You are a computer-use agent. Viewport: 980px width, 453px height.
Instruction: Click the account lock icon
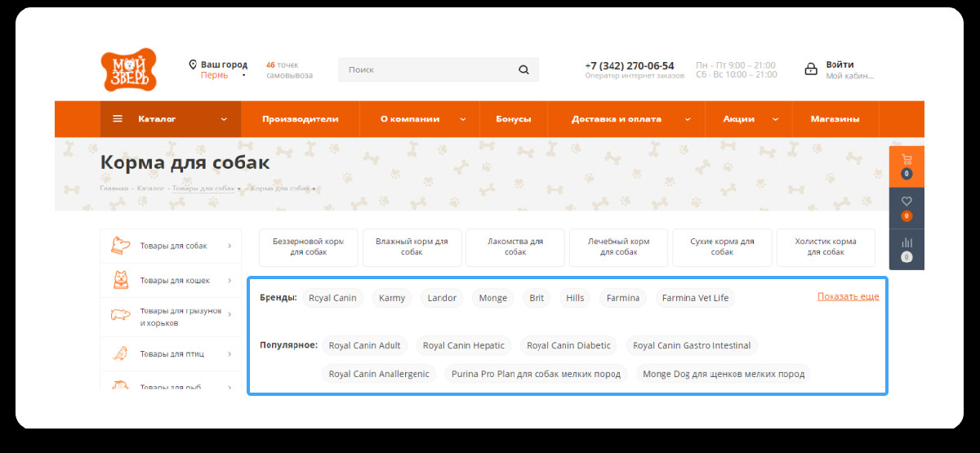pos(811,69)
